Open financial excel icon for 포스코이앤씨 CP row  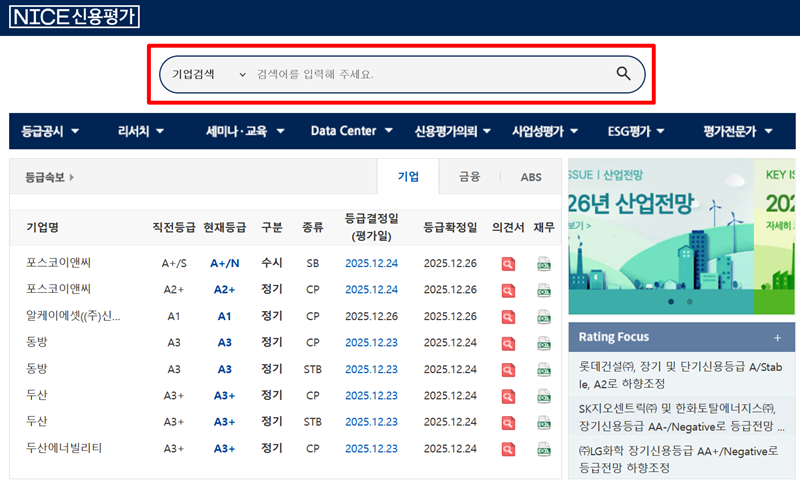click(544, 290)
